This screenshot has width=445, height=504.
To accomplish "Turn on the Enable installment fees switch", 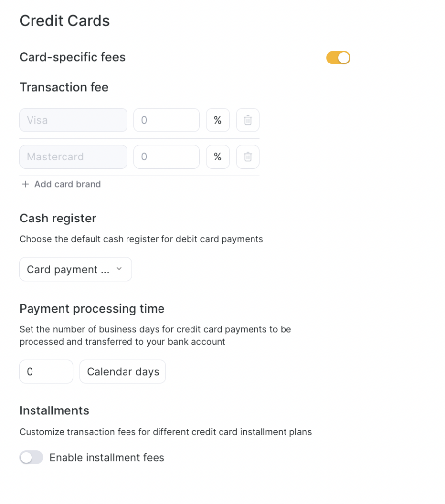I will click(32, 458).
